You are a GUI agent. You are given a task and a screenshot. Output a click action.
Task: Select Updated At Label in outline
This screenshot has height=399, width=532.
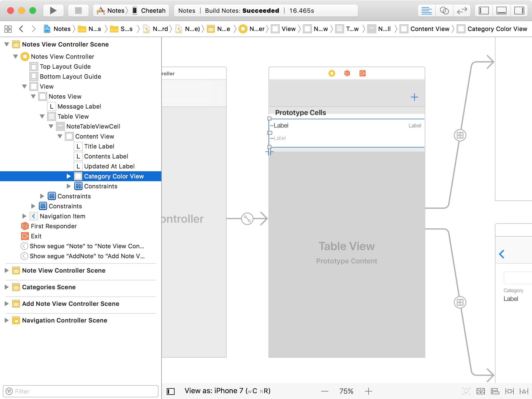109,166
